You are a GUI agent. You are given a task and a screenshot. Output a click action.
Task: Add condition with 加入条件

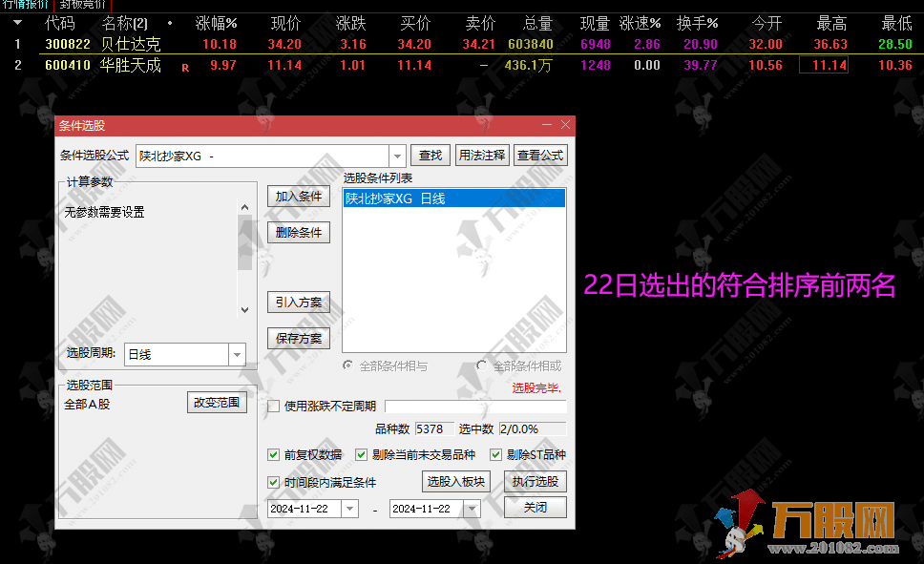(298, 197)
